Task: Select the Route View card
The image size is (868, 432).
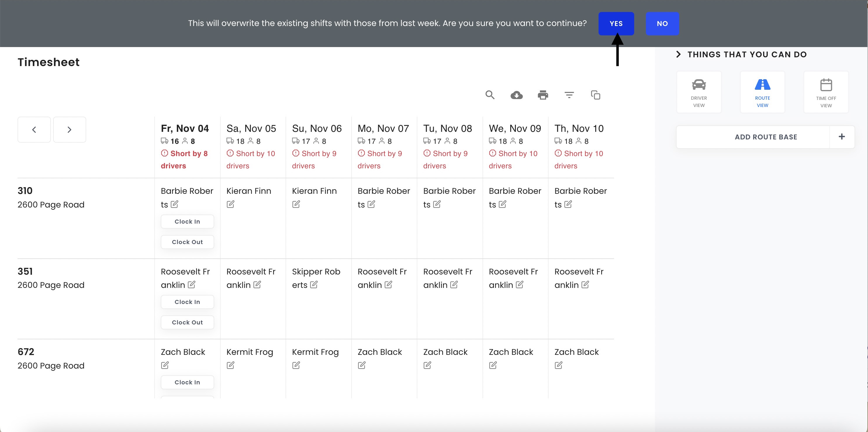Action: click(x=762, y=92)
